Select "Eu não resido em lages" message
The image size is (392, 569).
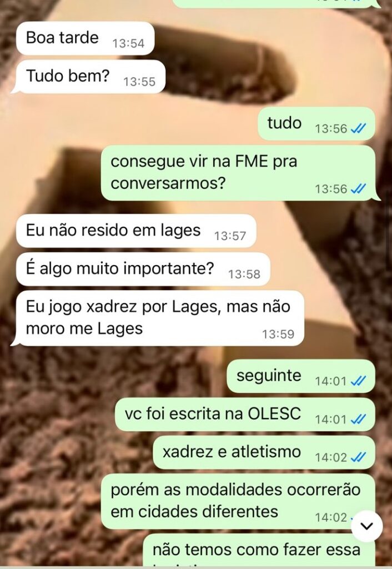(x=136, y=231)
